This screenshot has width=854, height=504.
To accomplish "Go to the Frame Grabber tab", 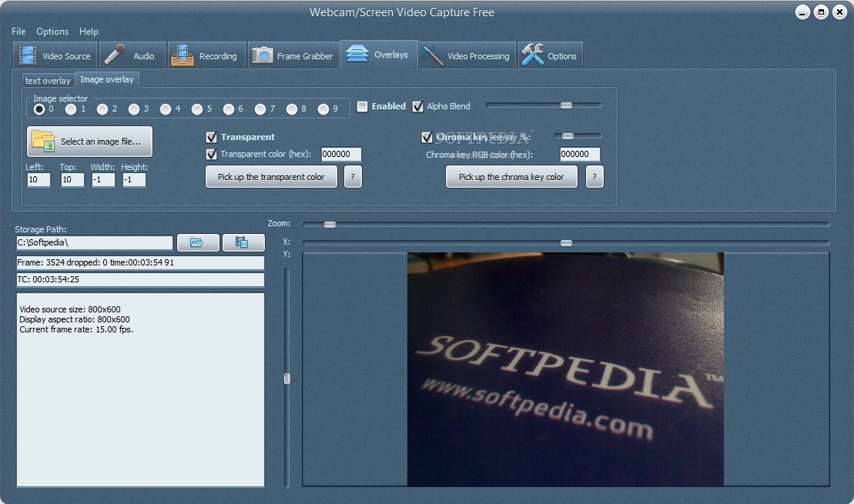I will pyautogui.click(x=293, y=55).
